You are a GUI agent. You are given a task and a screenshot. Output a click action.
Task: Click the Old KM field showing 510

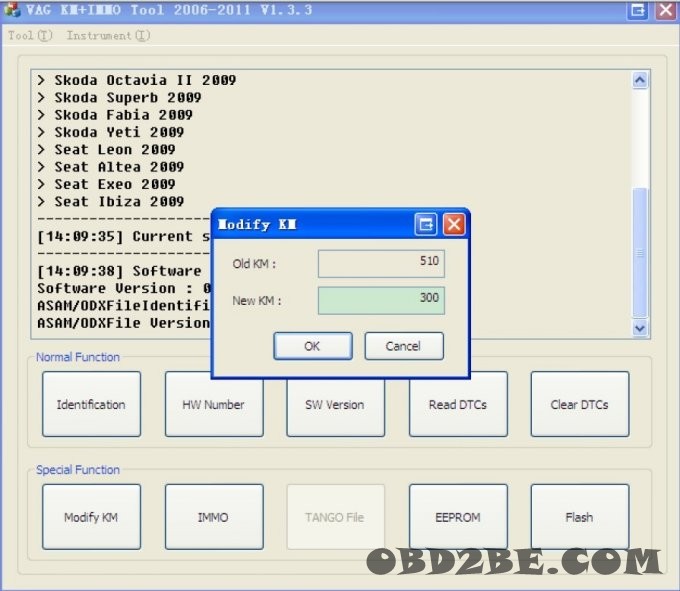click(x=381, y=263)
